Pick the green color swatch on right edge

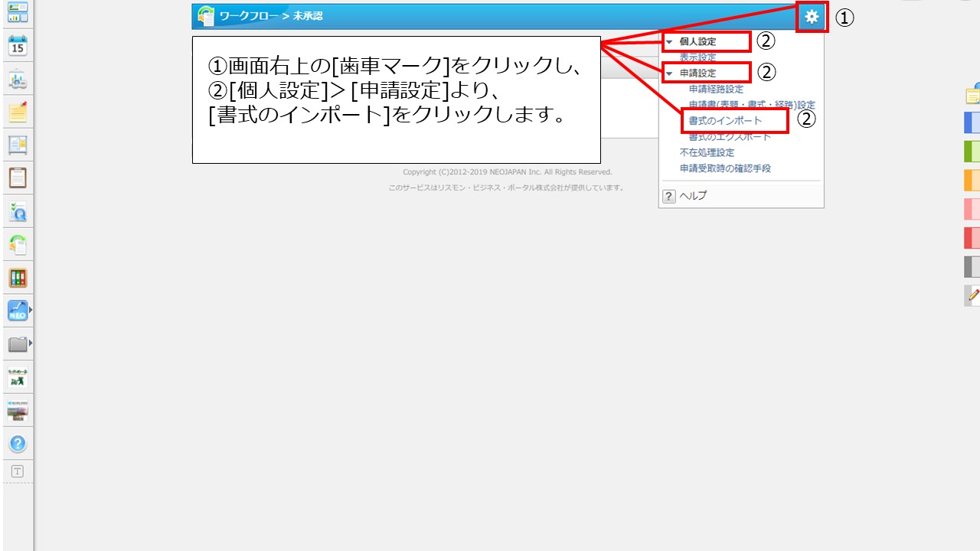click(972, 152)
